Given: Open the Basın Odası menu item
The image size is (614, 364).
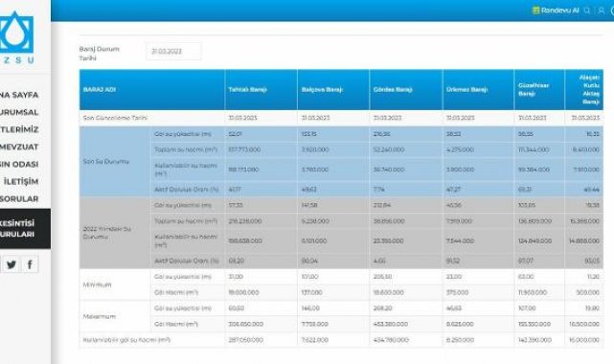Looking at the screenshot, I should 19,165.
